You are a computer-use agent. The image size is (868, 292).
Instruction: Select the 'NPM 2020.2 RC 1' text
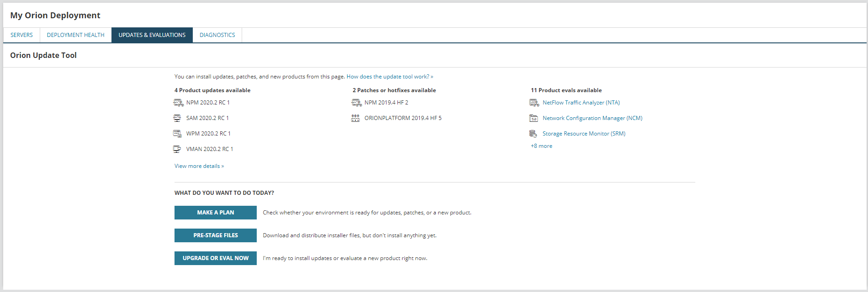click(x=208, y=103)
